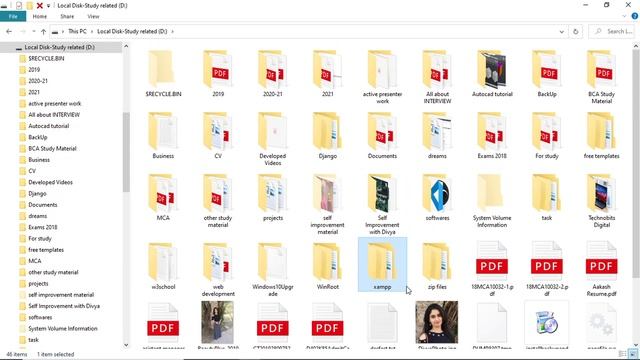Select projects in the navigation tree

click(x=38, y=283)
